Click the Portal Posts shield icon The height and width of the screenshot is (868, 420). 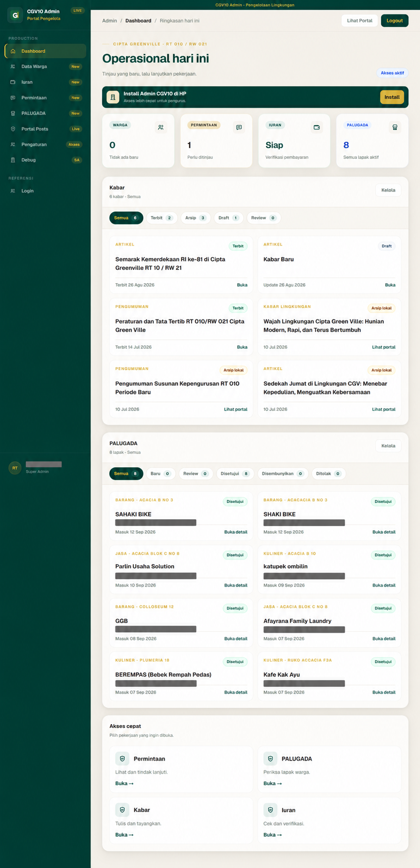[x=13, y=129]
